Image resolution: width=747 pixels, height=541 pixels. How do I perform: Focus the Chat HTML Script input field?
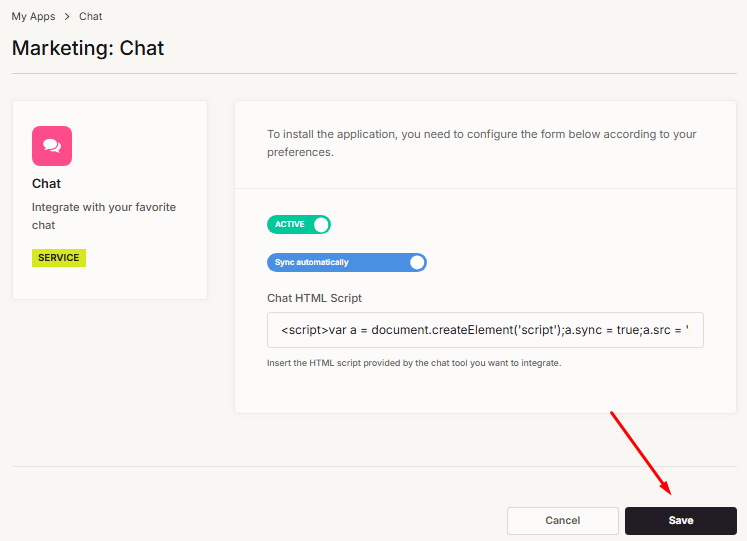(x=485, y=330)
